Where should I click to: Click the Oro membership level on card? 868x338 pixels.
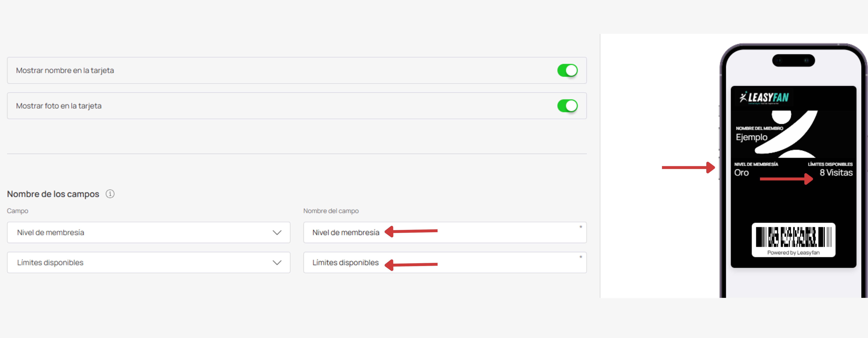[741, 173]
